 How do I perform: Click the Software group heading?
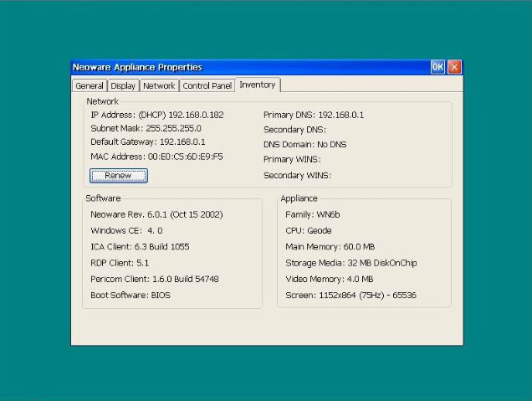coord(103,198)
